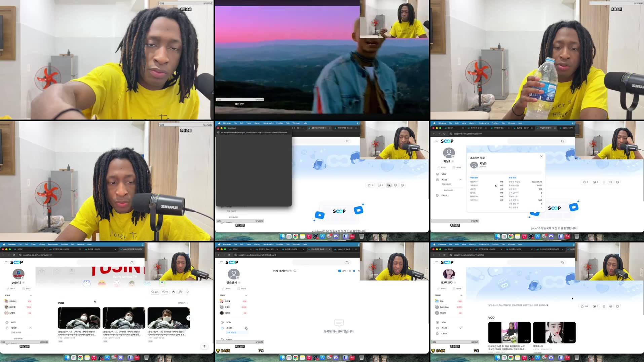Open the hamburger menu next to SOOP logo
This screenshot has height=362, width=644.
[6, 262]
